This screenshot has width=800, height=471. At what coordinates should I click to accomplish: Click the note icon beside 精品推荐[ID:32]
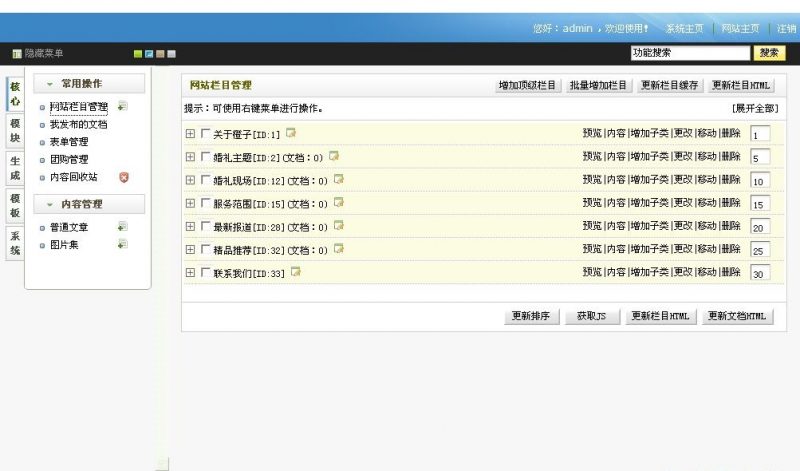tap(339, 249)
